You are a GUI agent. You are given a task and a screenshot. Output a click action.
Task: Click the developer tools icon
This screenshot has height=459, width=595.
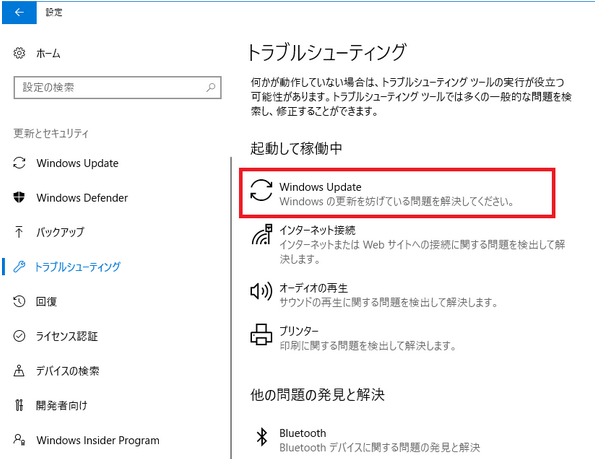tap(19, 405)
